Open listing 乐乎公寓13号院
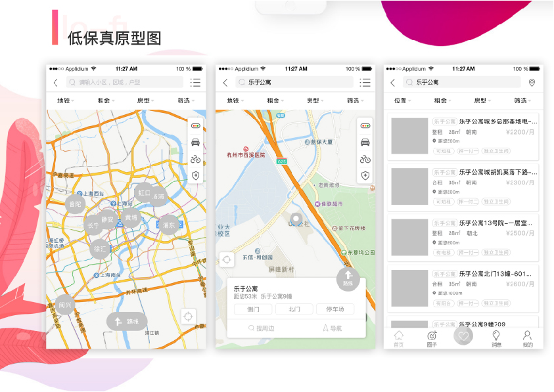This screenshot has height=392, width=554. pyautogui.click(x=463, y=237)
